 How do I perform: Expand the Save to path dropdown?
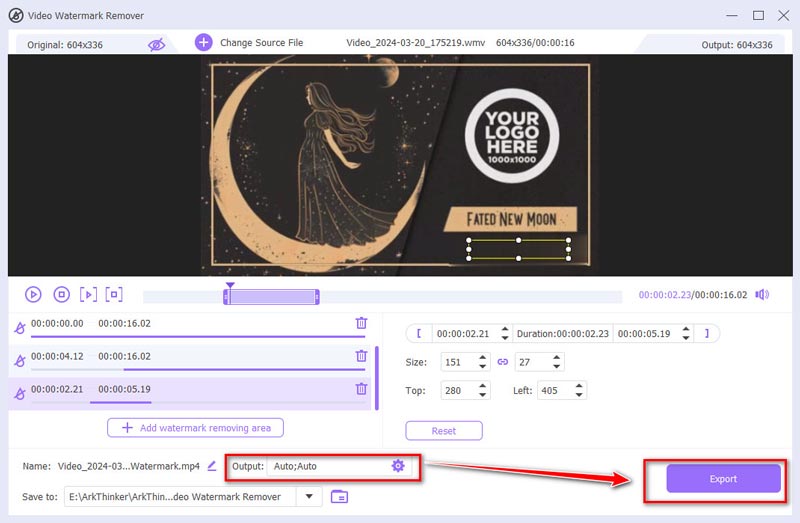coord(309,496)
